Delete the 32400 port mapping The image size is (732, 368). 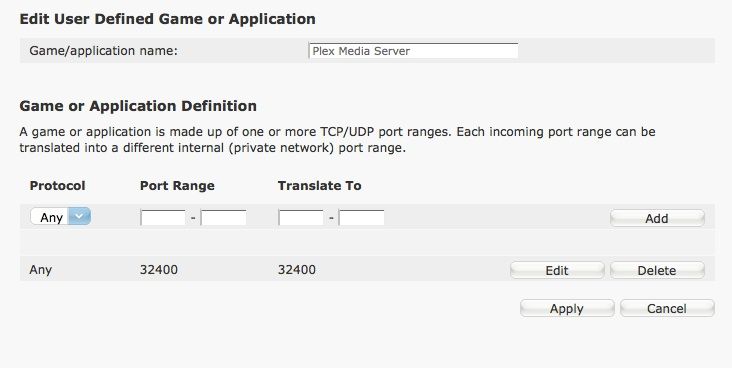point(657,270)
